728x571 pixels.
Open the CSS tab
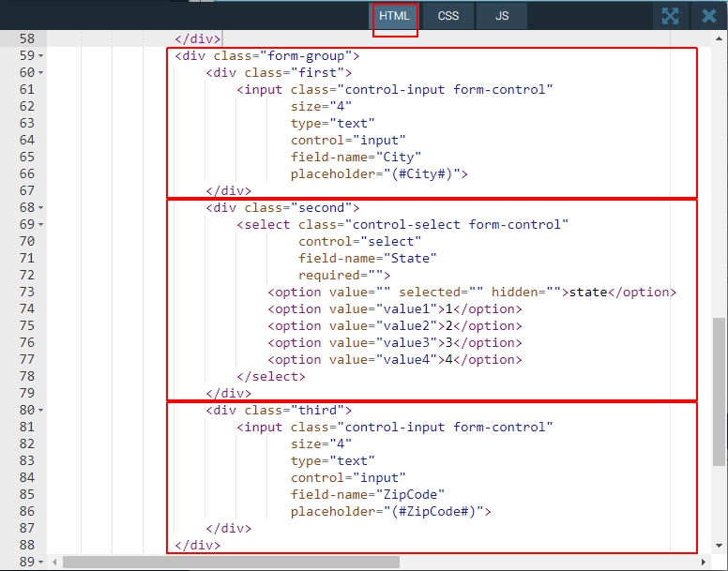click(x=448, y=16)
